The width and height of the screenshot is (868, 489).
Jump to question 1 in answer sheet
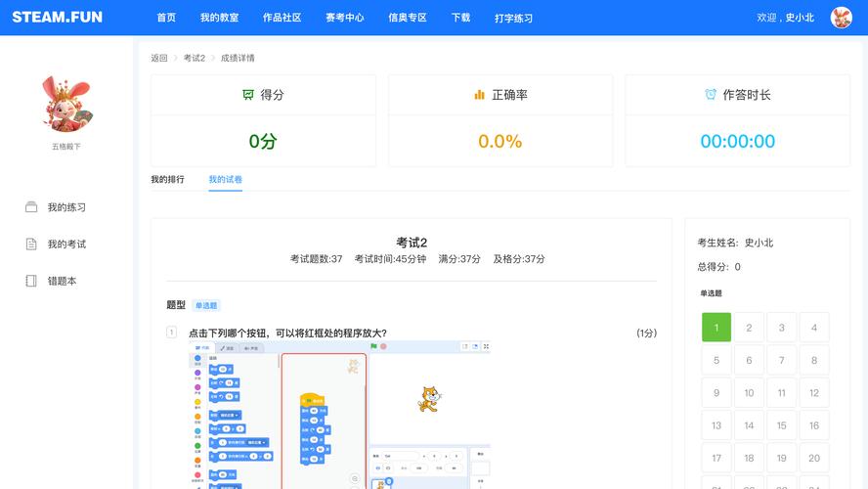click(x=716, y=328)
